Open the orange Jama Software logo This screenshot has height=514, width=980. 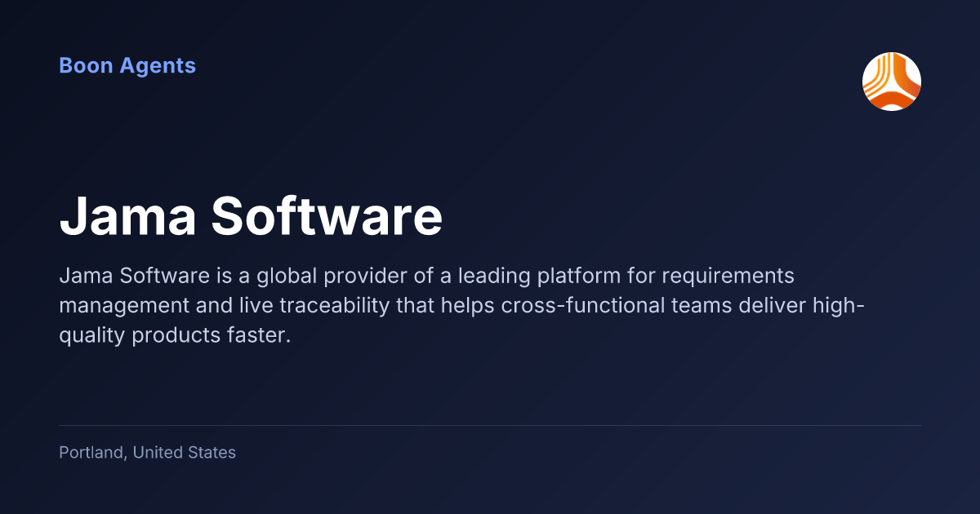[892, 82]
